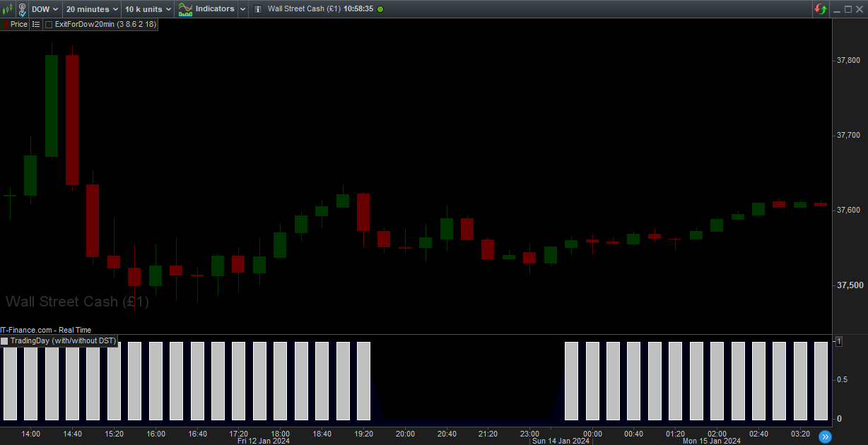Click the red-green chart reload arrows icon
The image size is (868, 445).
tap(821, 9)
